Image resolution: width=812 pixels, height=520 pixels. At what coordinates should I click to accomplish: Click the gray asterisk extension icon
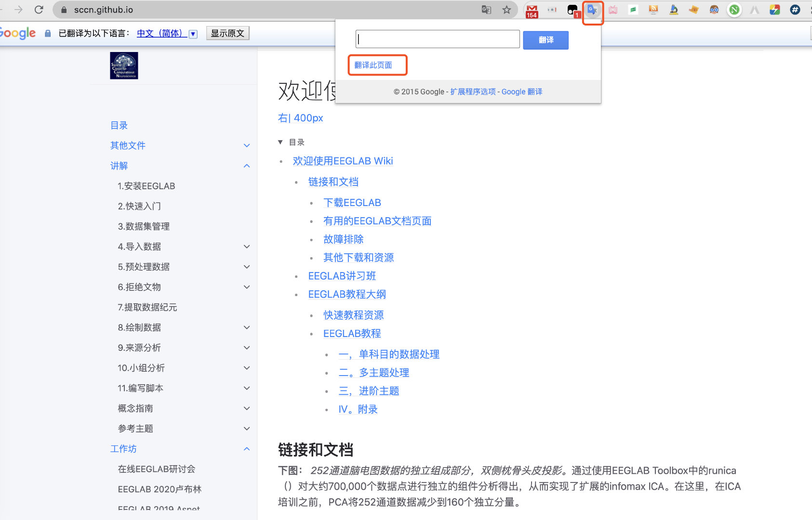pos(552,10)
